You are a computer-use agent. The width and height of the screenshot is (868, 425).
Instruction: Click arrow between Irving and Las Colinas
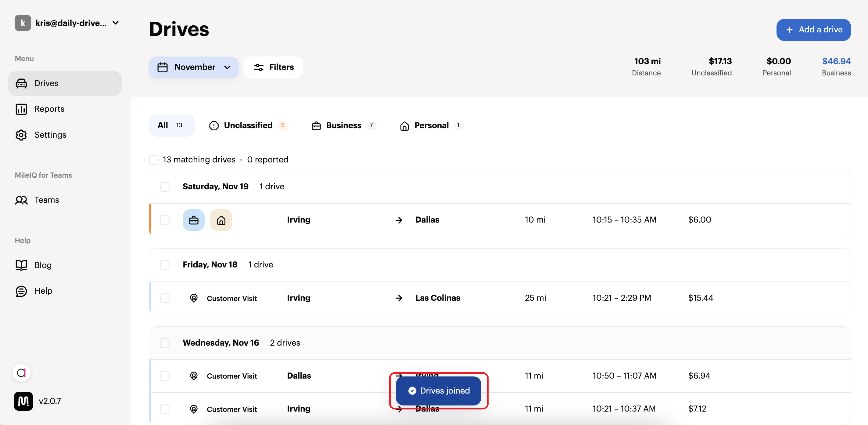coord(399,298)
